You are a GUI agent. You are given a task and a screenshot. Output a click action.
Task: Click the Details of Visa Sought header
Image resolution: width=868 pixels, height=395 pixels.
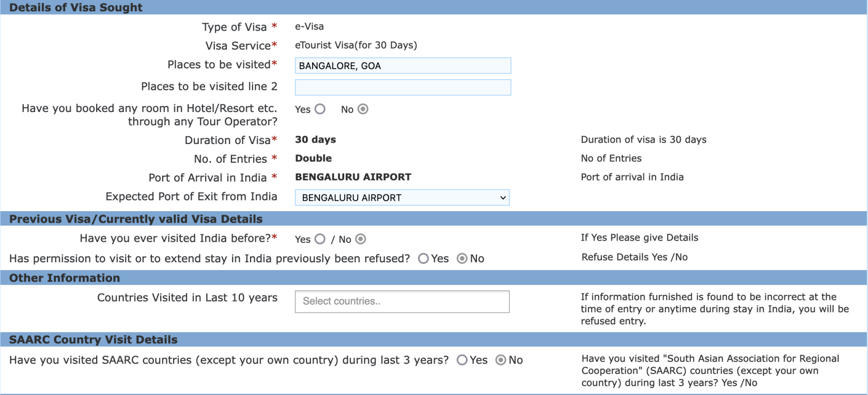click(75, 7)
